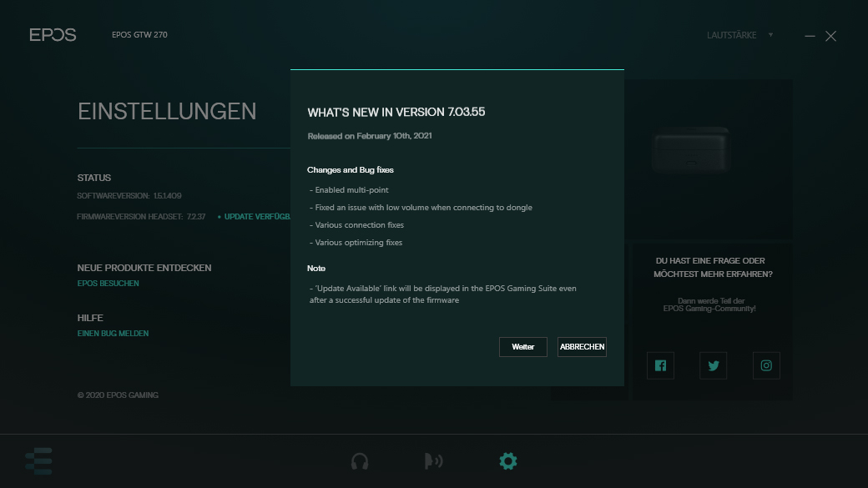Open the EPOS Instagram page

[765, 365]
